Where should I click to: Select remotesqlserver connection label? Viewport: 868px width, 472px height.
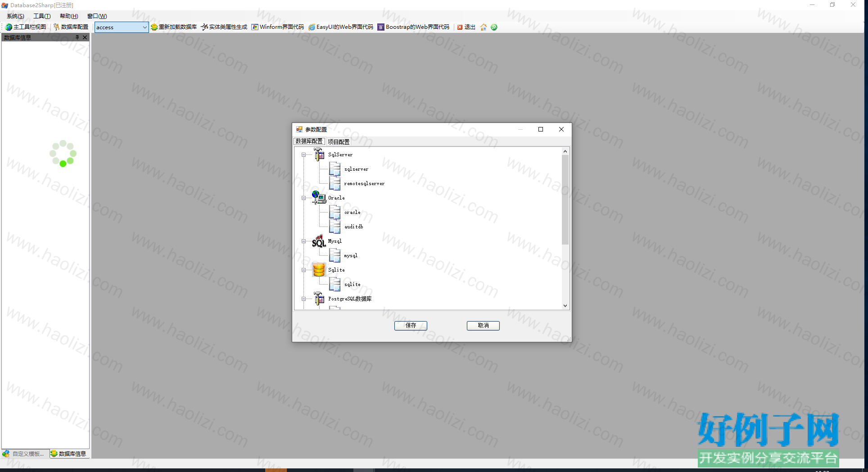point(364,184)
